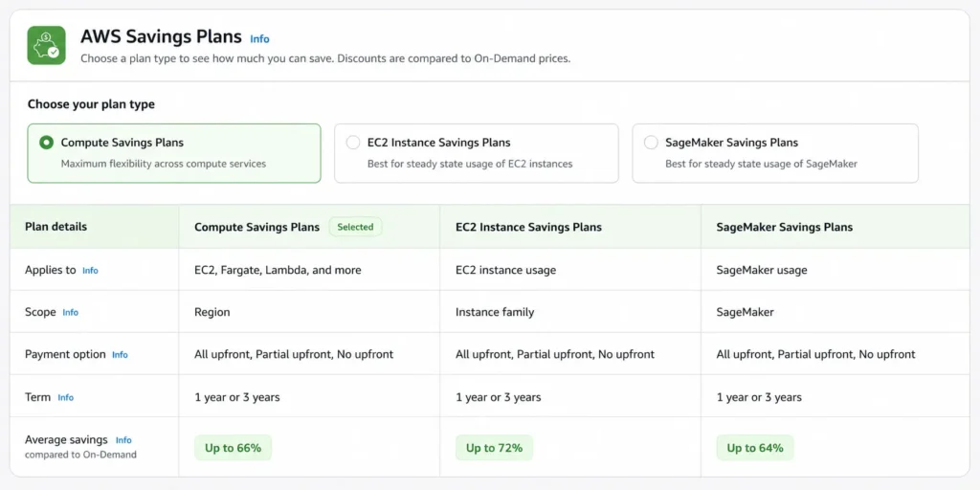Viewport: 980px width, 490px height.
Task: Open the Info link beside Payment option
Action: pyautogui.click(x=120, y=354)
